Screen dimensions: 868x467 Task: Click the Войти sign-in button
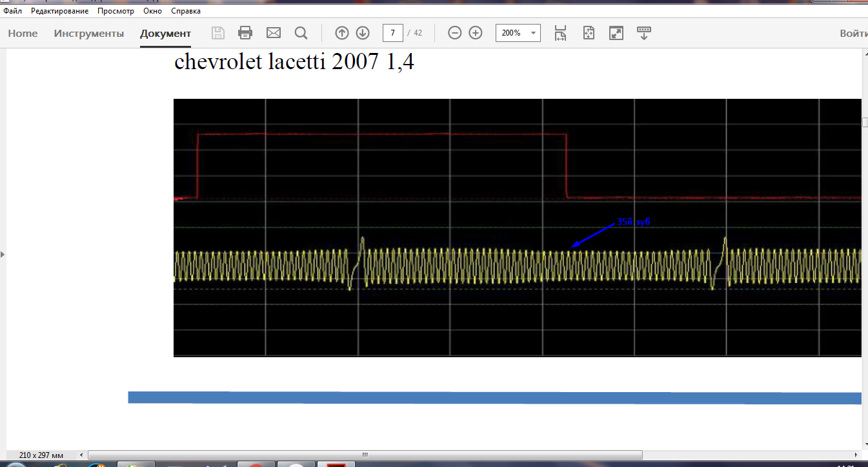[x=853, y=34]
